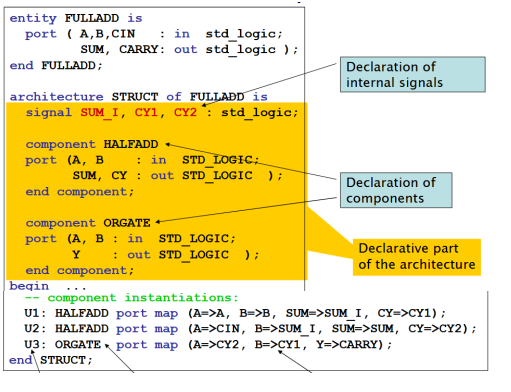Select the green '-- component instantiations:' comment

(132, 297)
